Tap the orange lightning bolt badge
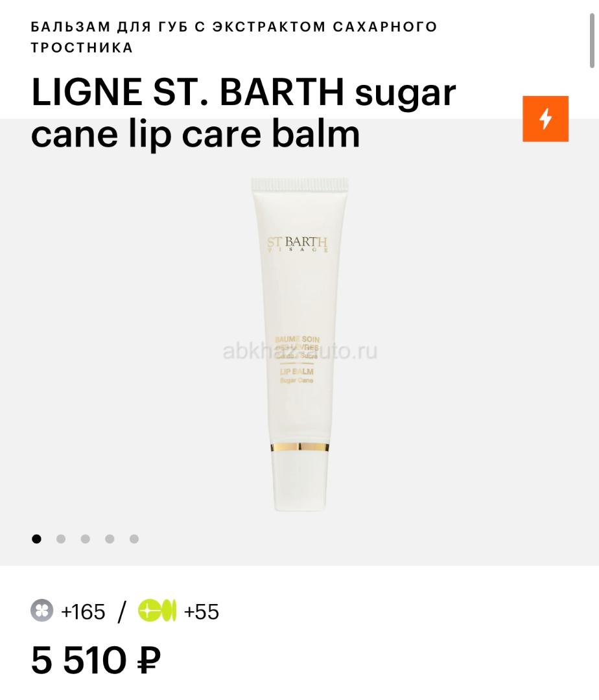This screenshot has width=599, height=700. pos(545,119)
